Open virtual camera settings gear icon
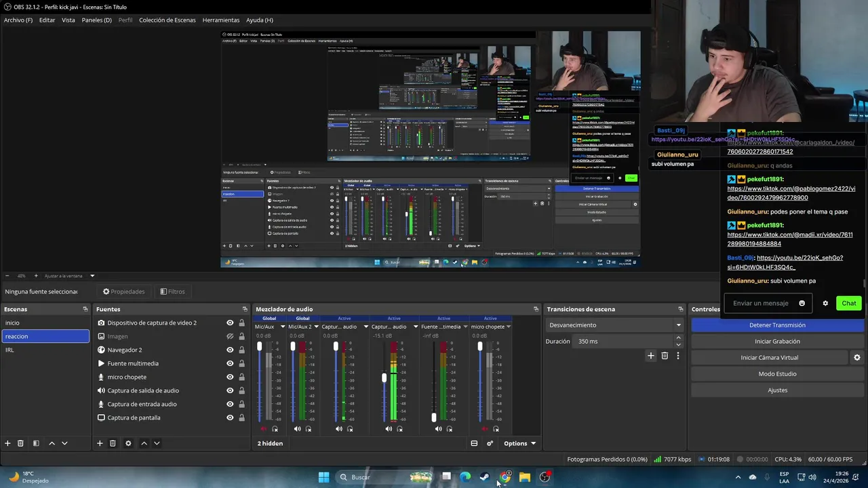Image resolution: width=868 pixels, height=488 pixels. pos(857,357)
